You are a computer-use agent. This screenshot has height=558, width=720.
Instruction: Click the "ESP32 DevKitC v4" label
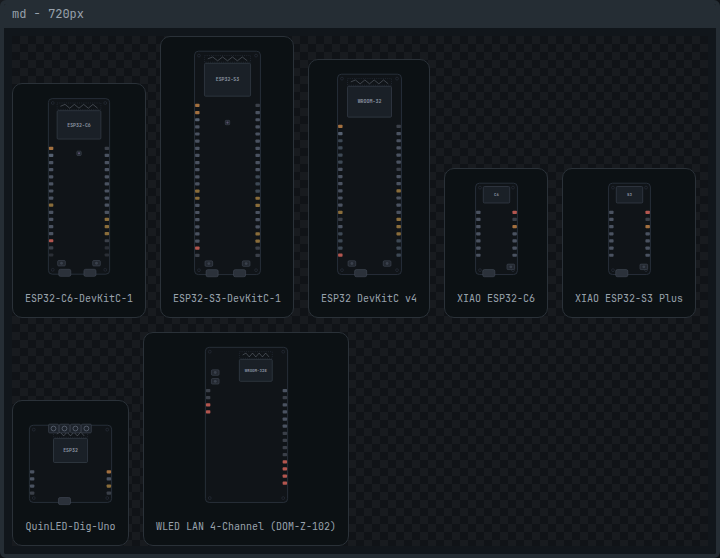click(369, 299)
